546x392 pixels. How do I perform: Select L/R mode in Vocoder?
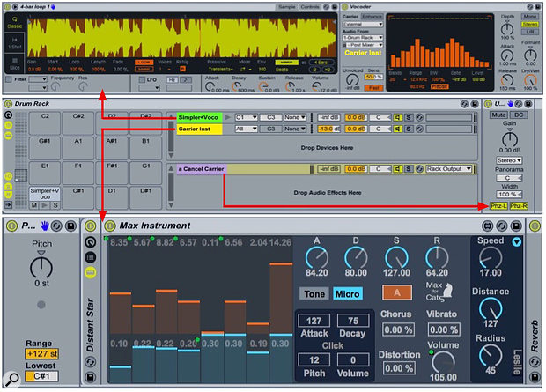tap(529, 32)
